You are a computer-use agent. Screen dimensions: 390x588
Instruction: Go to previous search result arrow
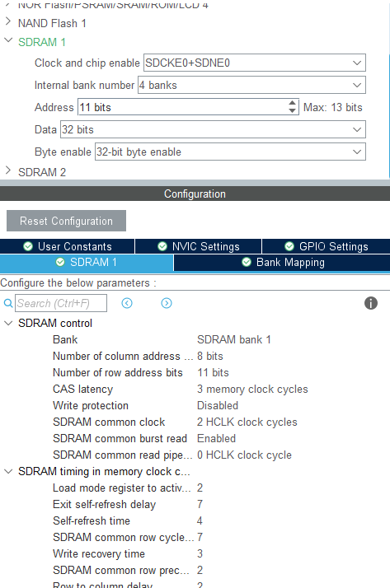click(x=127, y=303)
